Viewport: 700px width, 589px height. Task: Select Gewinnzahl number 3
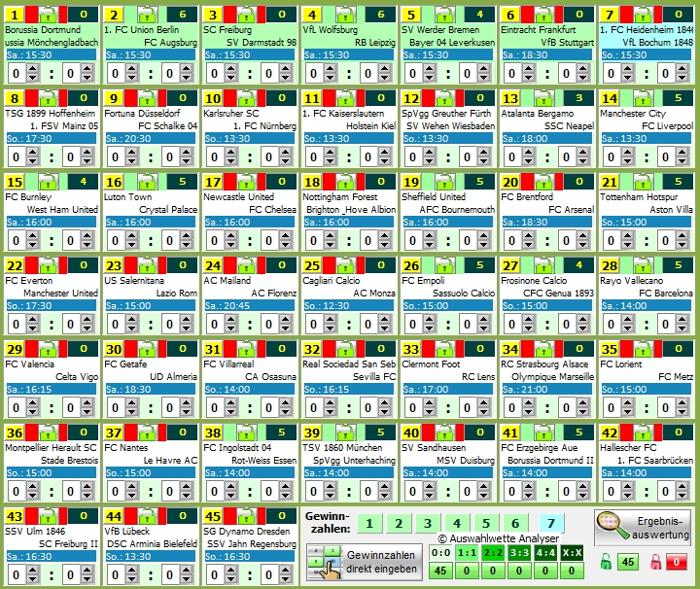[428, 524]
